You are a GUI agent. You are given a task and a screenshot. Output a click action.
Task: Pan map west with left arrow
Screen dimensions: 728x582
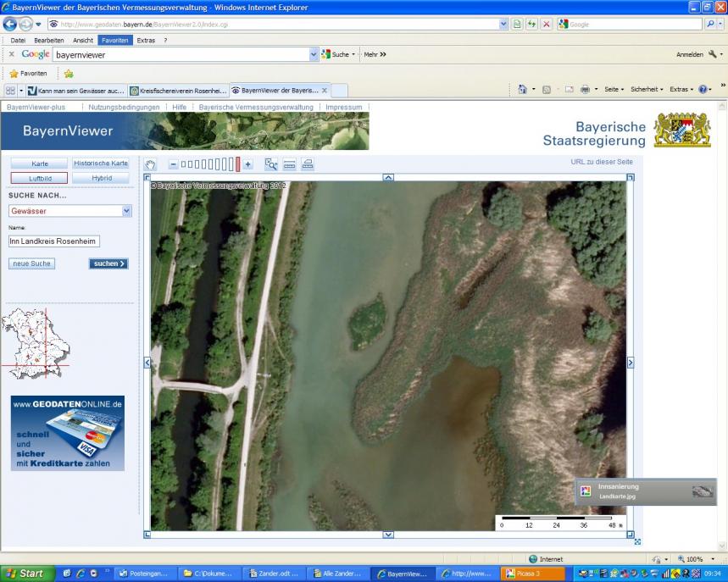click(x=147, y=363)
